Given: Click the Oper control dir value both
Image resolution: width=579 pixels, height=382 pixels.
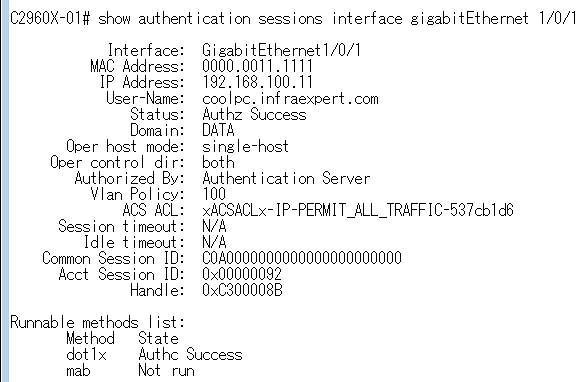Looking at the screenshot, I should coord(218,162).
